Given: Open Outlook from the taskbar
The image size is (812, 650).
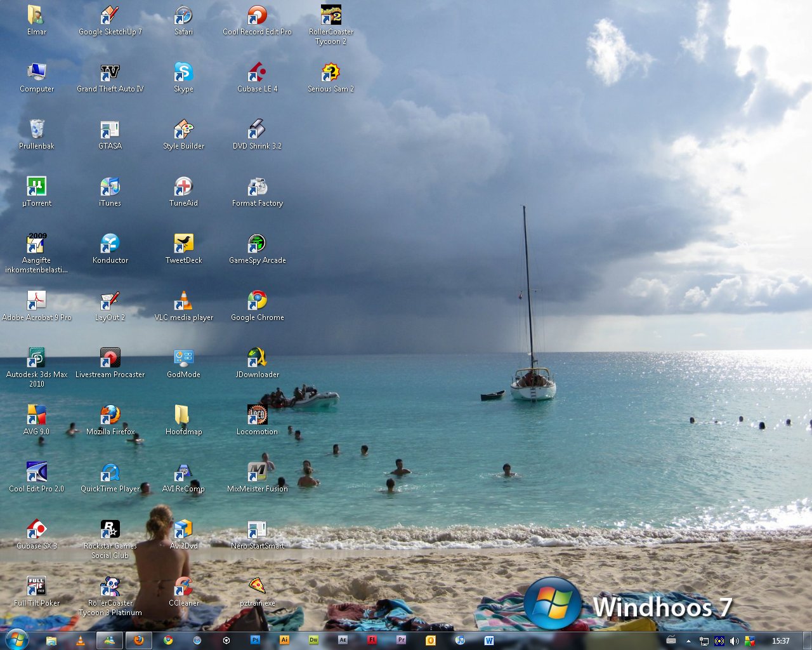Looking at the screenshot, I should click(x=430, y=640).
